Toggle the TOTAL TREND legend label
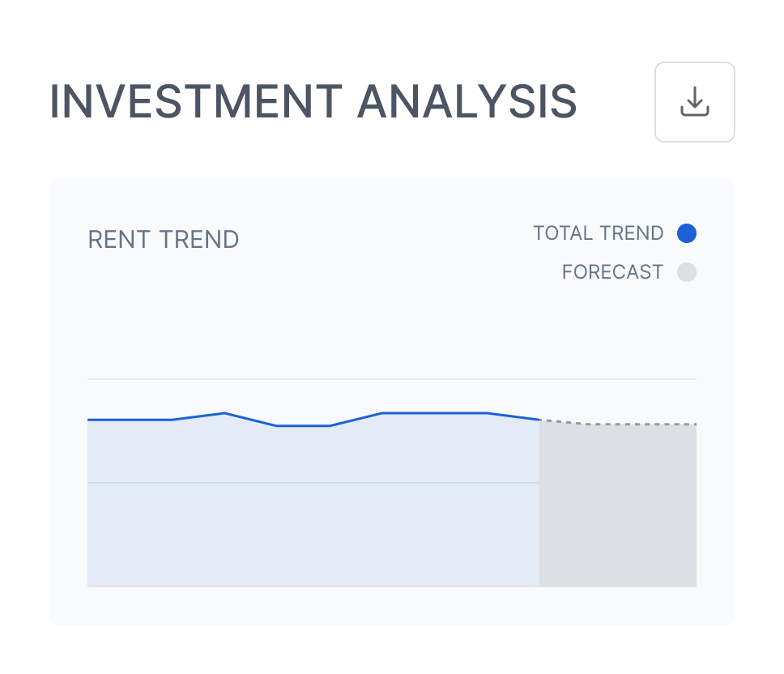Viewport: 784px width, 674px height. [598, 233]
